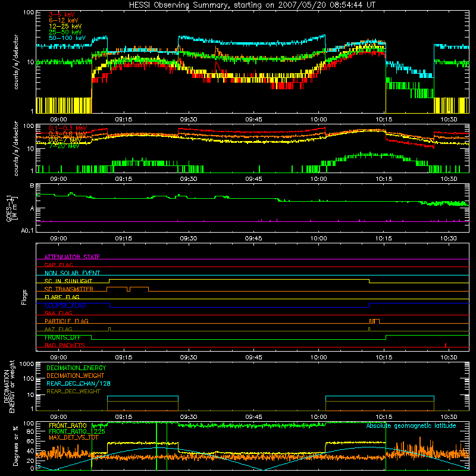Screen dimensions: 476x476
Task: Click the vertical Flags axis label
Action: tap(24, 297)
